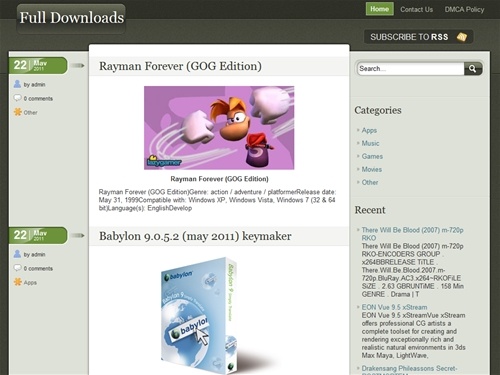
Task: Click the author icon beside Rayman post
Action: (x=17, y=84)
